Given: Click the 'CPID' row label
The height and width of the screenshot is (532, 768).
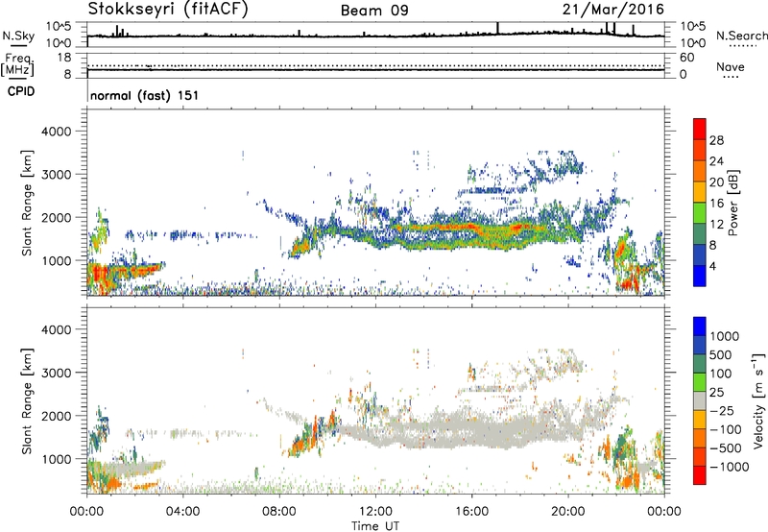Looking at the screenshot, I should pos(21,91).
